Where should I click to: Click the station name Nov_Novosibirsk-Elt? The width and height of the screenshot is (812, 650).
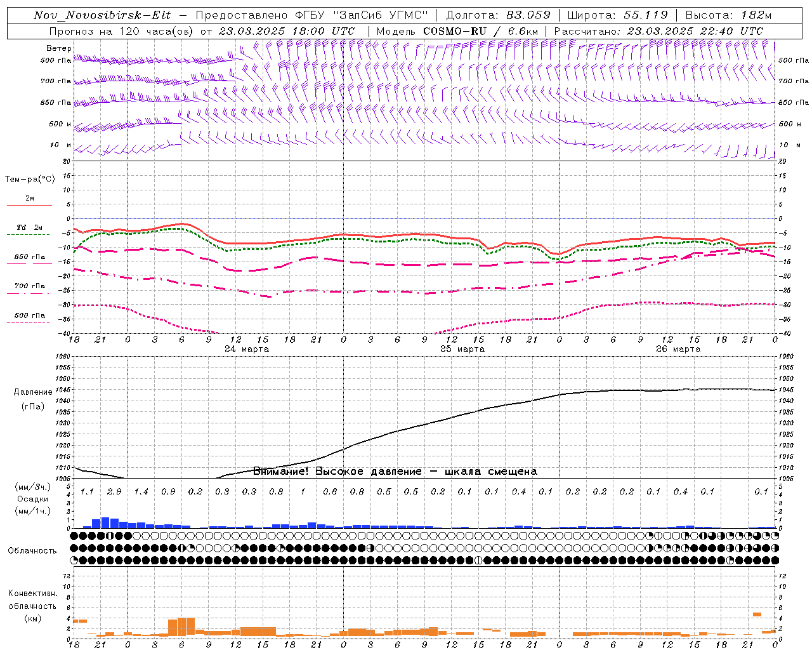click(x=101, y=15)
